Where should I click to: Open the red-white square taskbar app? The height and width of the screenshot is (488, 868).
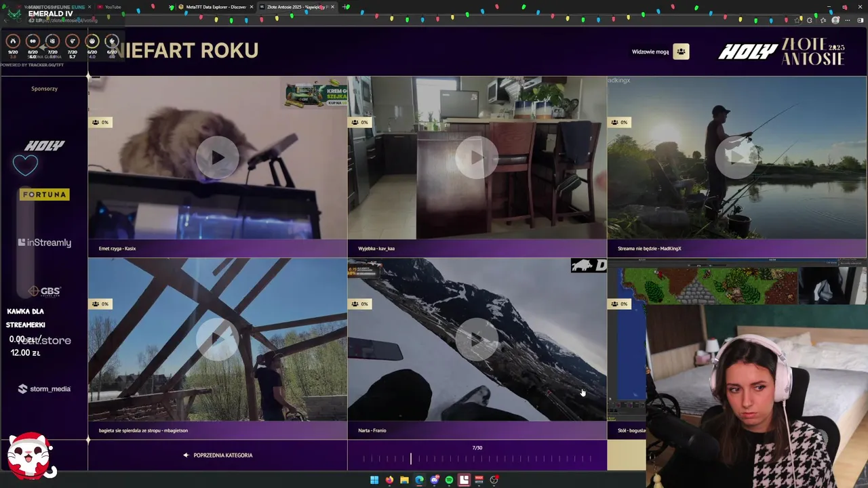(x=464, y=480)
